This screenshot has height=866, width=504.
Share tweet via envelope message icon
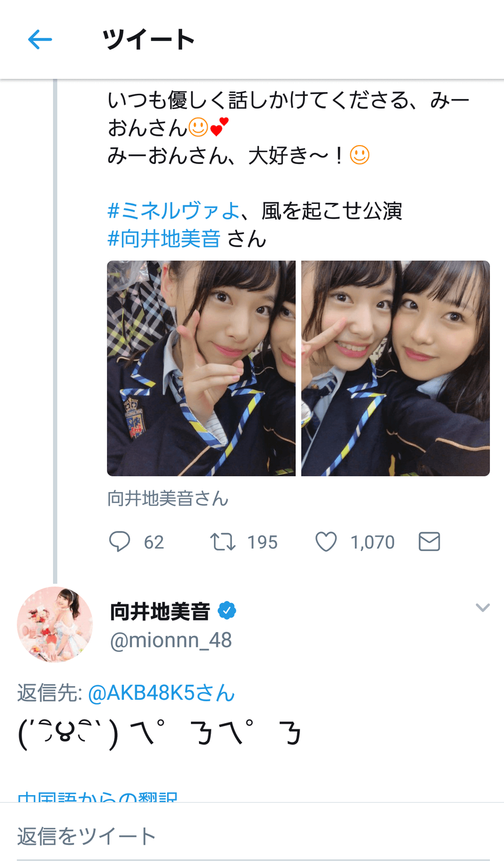pyautogui.click(x=429, y=541)
